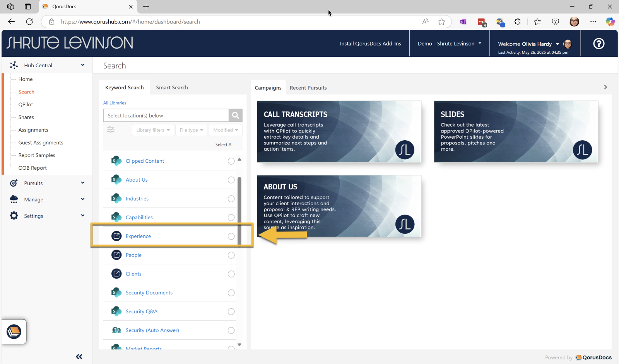Open the File type dropdown

point(191,130)
